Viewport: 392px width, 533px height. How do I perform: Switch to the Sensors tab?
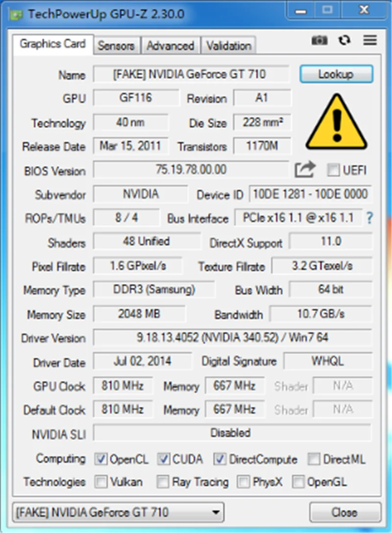[116, 46]
